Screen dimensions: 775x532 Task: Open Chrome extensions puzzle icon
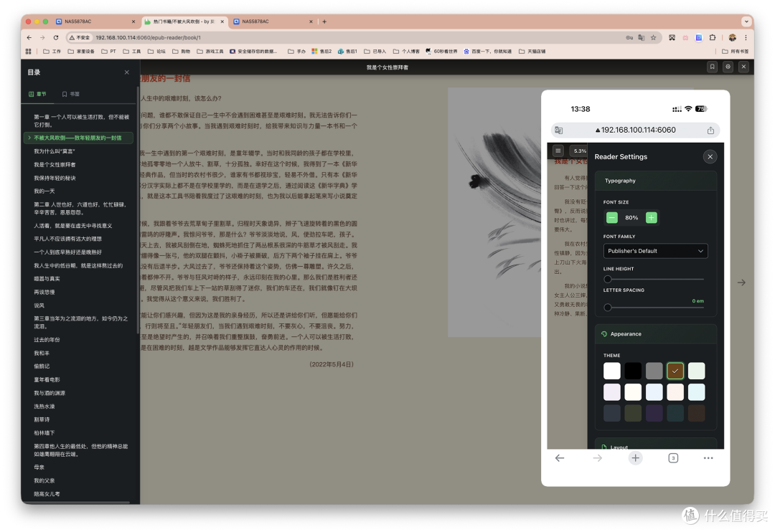(x=713, y=37)
